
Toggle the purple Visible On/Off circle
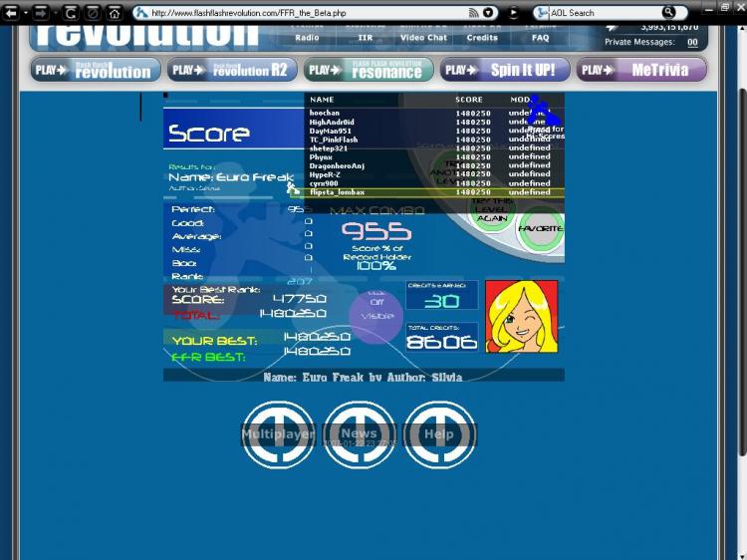point(376,316)
